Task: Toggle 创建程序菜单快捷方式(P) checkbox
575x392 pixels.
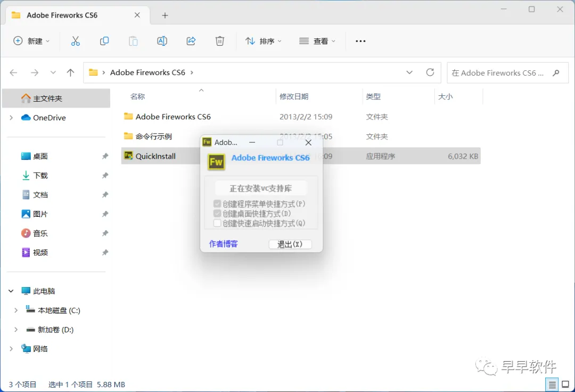Action: pyautogui.click(x=217, y=203)
